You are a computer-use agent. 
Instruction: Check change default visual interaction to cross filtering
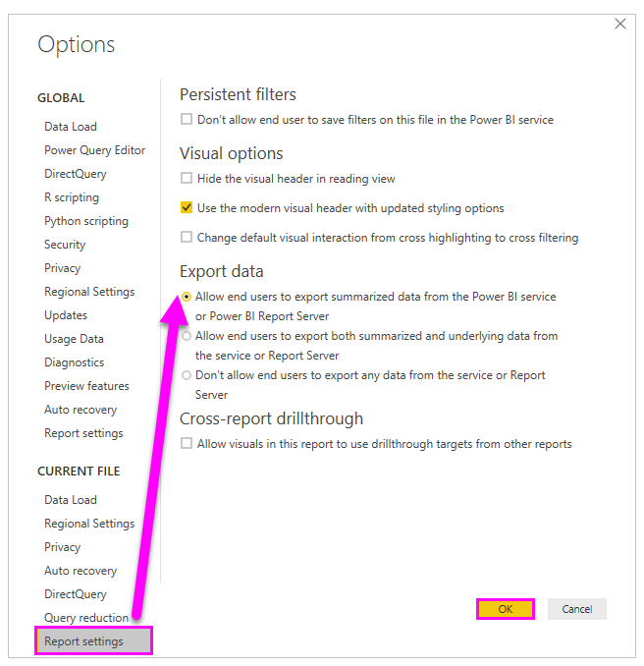click(x=187, y=237)
